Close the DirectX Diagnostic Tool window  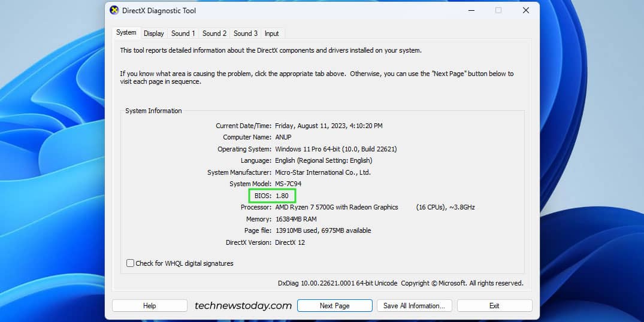click(x=526, y=11)
